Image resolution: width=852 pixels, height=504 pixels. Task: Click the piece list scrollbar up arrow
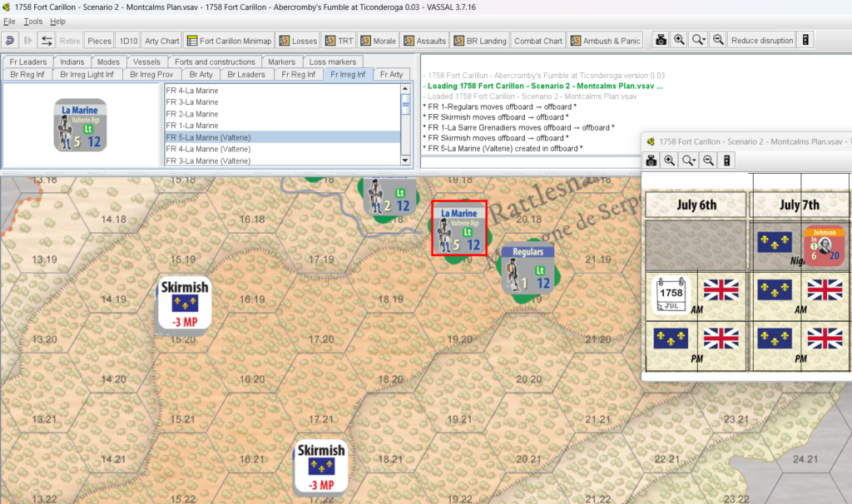coord(405,88)
